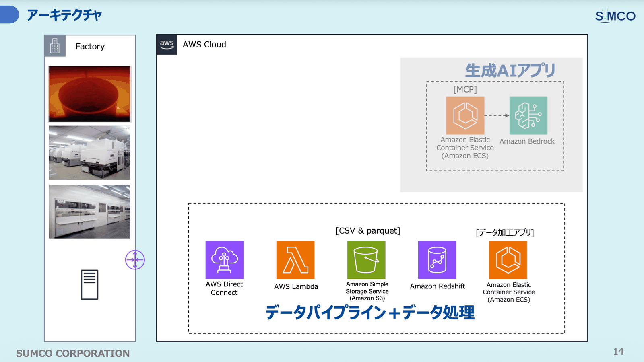Click the Factory label
The width and height of the screenshot is (644, 362).
pos(90,47)
